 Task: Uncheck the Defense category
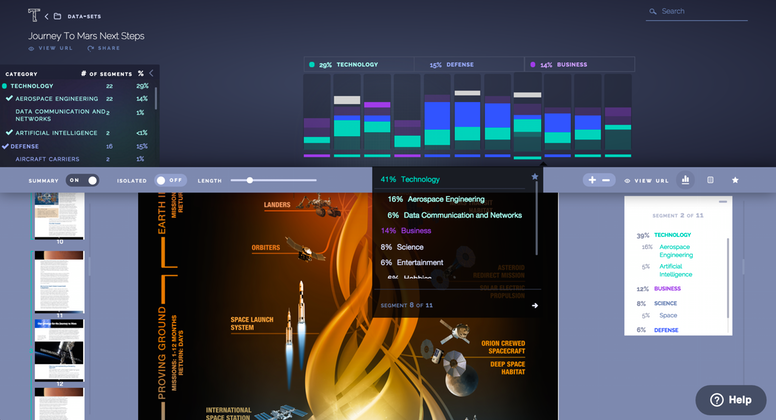5,146
